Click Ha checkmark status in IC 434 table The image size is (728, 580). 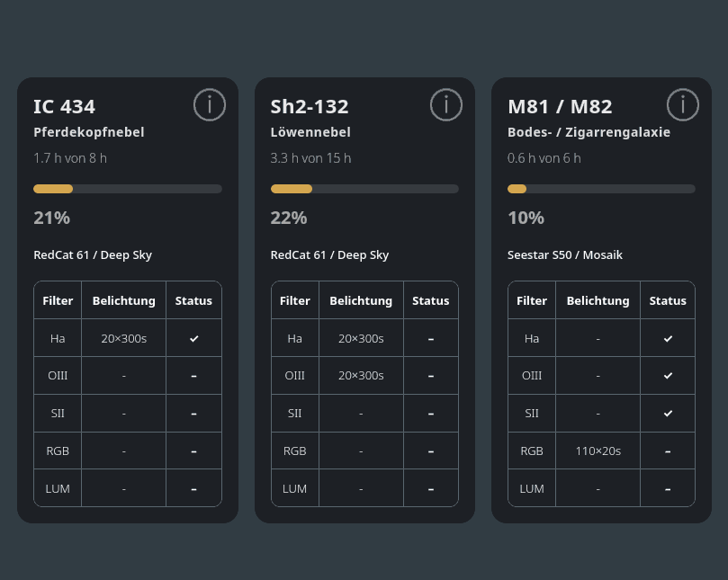coord(194,339)
